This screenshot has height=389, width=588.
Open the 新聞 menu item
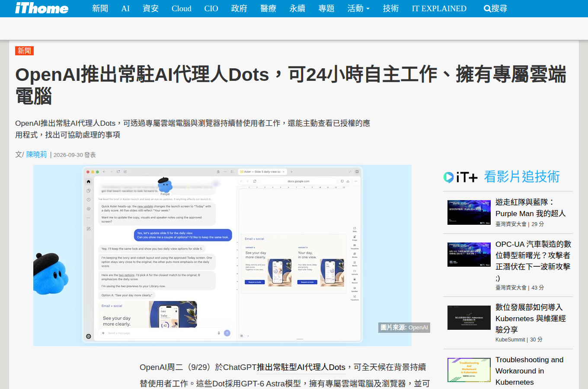pos(100,9)
